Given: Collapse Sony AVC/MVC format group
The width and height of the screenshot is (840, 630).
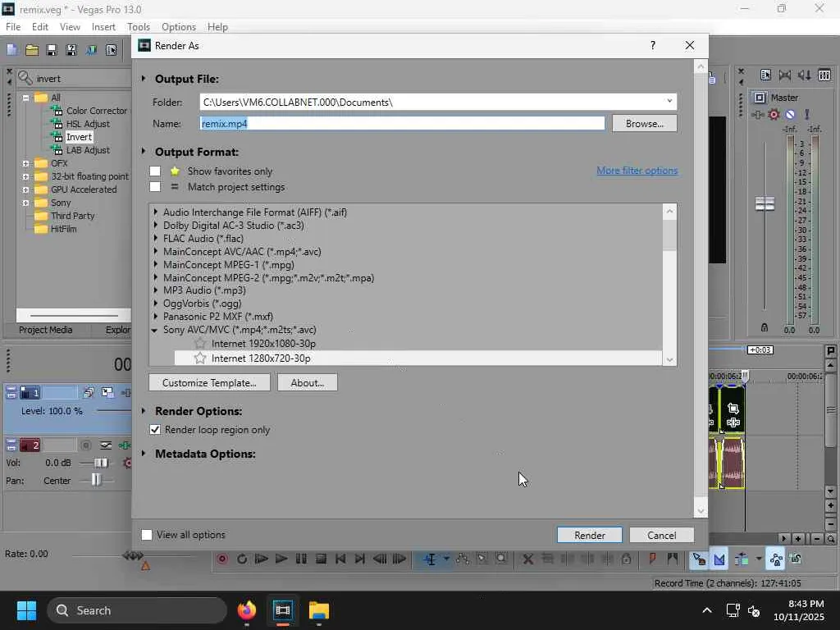Looking at the screenshot, I should (155, 330).
